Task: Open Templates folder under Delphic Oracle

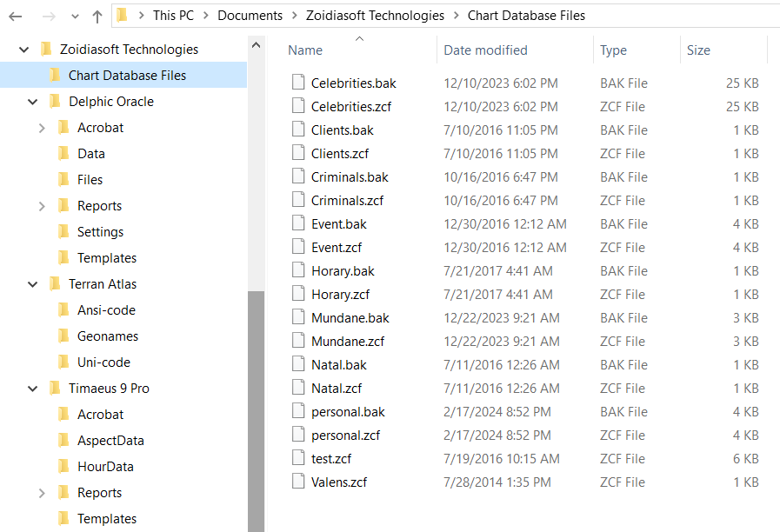Action: 107,257
